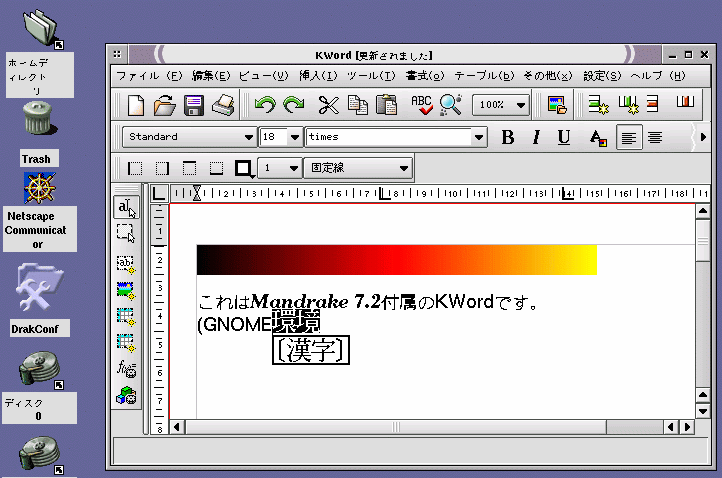Image resolution: width=722 pixels, height=478 pixels.
Task: Open the 編集(E) menu
Action: pos(211,76)
